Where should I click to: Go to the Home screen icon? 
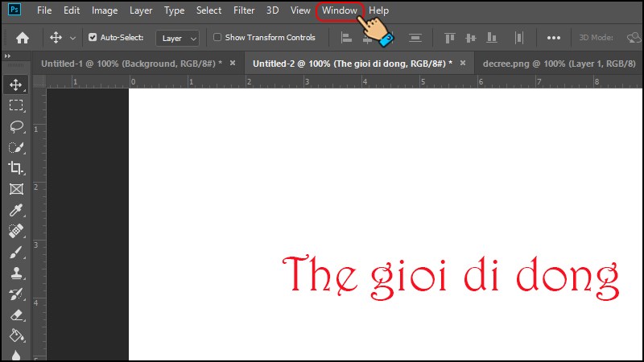[x=23, y=38]
